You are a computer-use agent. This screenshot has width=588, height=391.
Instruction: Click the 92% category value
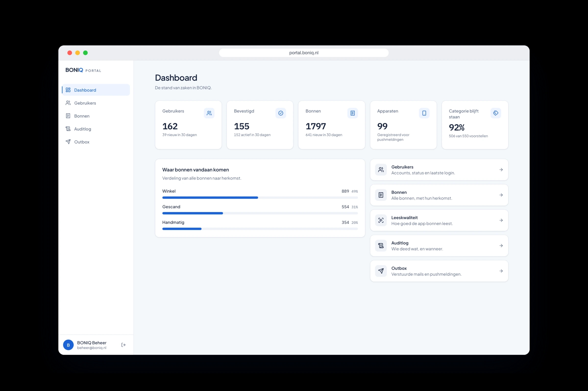pyautogui.click(x=457, y=127)
